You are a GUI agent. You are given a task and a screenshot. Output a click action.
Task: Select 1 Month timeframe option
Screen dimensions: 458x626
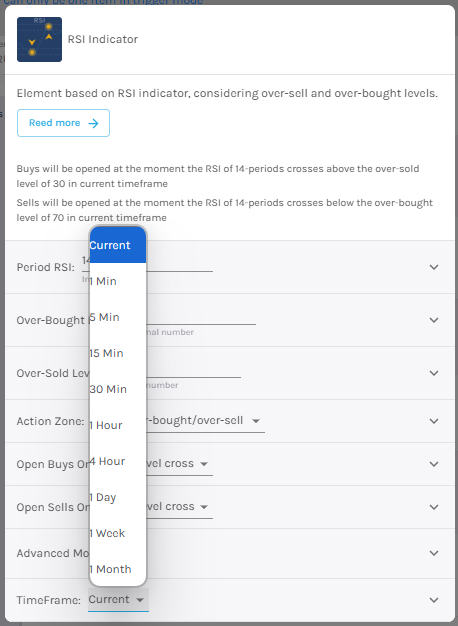[x=118, y=569]
